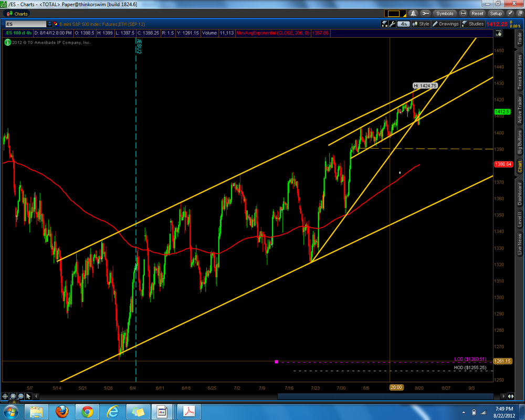Click the green 1412.5 price label
The width and height of the screenshot is (525, 420).
point(502,111)
